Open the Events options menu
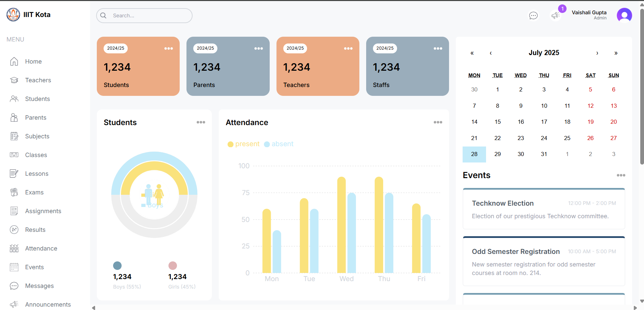This screenshot has width=644, height=310. pos(621,175)
